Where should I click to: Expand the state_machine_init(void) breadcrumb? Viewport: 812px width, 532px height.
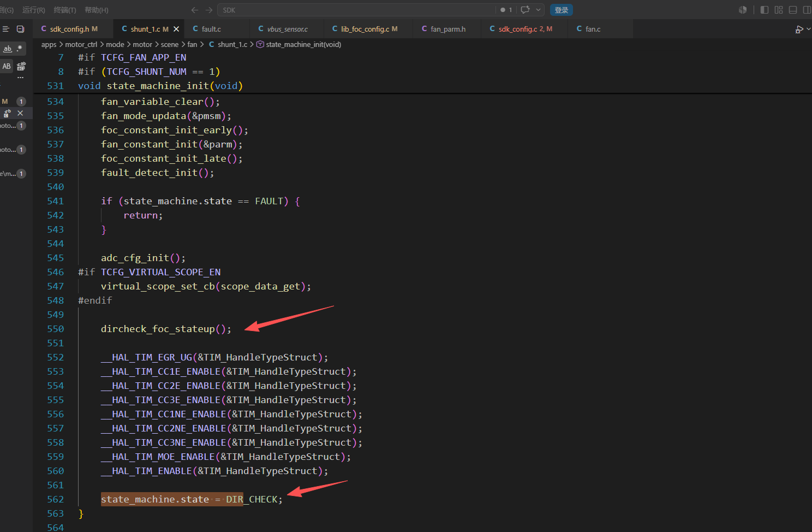303,44
